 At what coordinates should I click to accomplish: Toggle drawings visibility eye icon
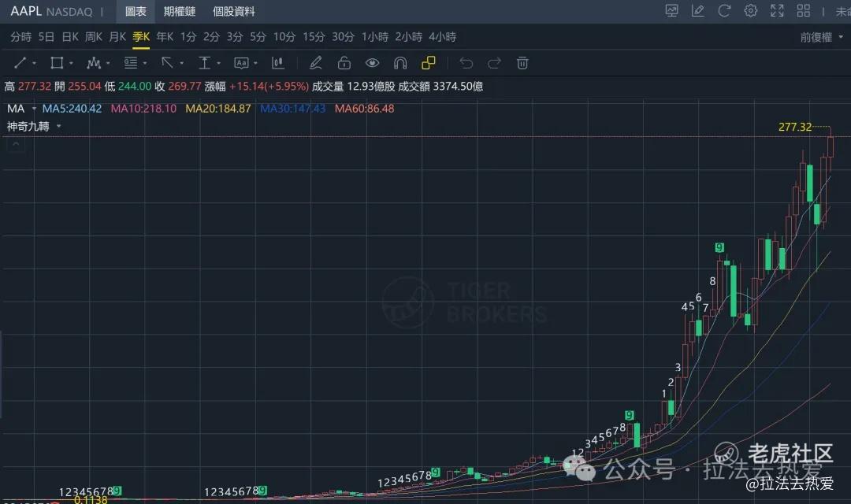372,63
